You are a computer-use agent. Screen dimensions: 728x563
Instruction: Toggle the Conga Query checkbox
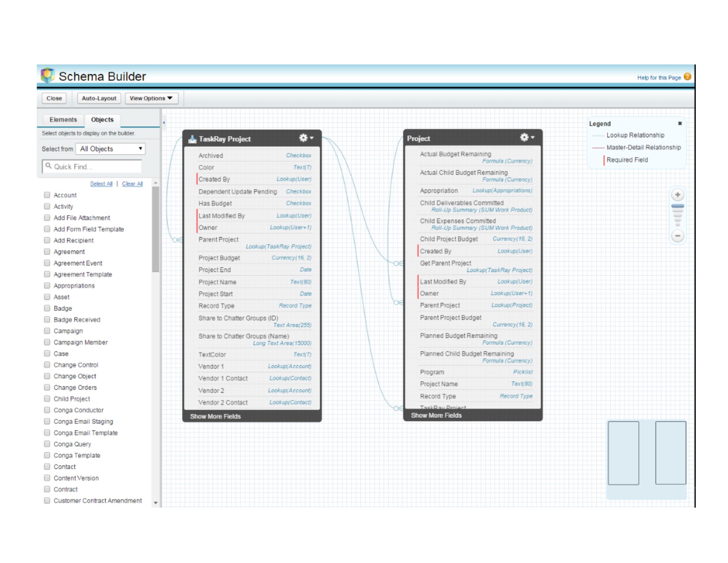(x=47, y=444)
